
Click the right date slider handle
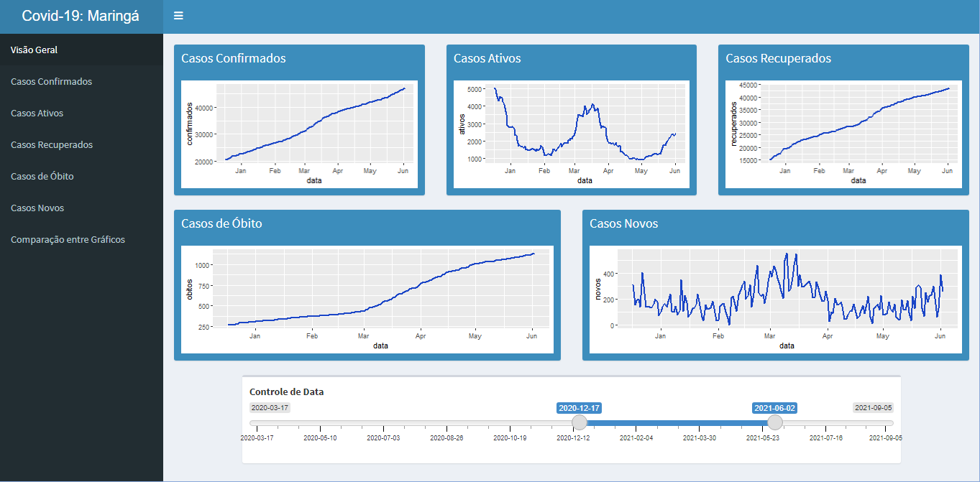coord(774,422)
